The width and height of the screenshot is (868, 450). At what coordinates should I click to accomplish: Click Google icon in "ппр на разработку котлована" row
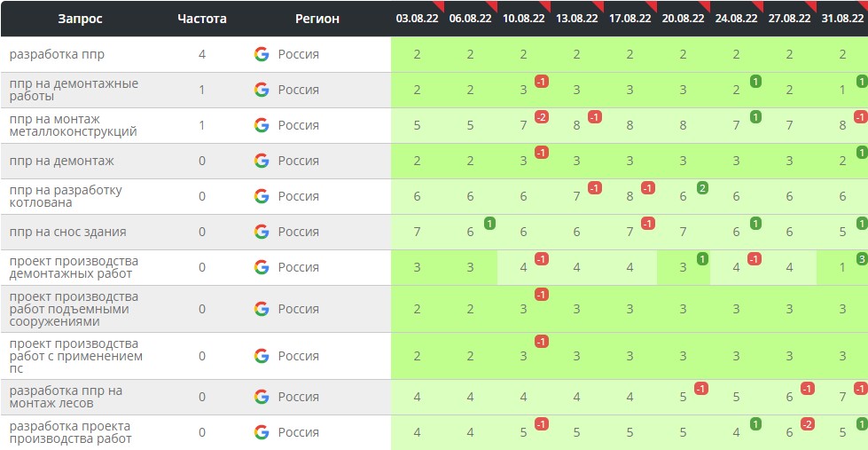[261, 196]
